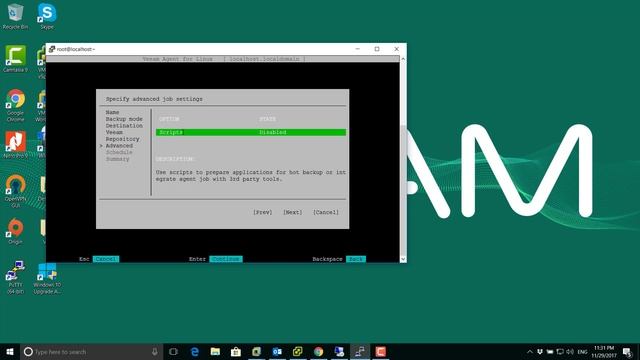Image resolution: width=640 pixels, height=360 pixels.
Task: Click the [Prev] button
Action: (262, 212)
